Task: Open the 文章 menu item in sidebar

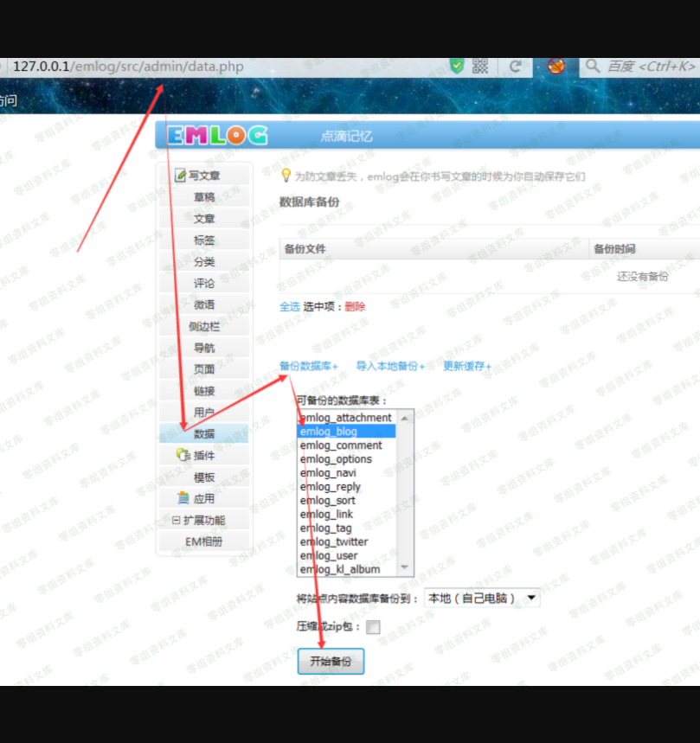Action: pyautogui.click(x=204, y=219)
